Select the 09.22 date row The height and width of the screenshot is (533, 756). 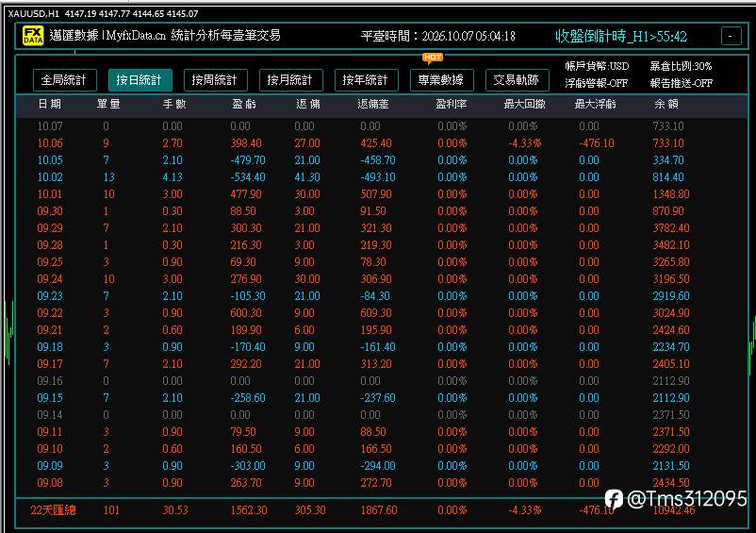click(x=381, y=313)
